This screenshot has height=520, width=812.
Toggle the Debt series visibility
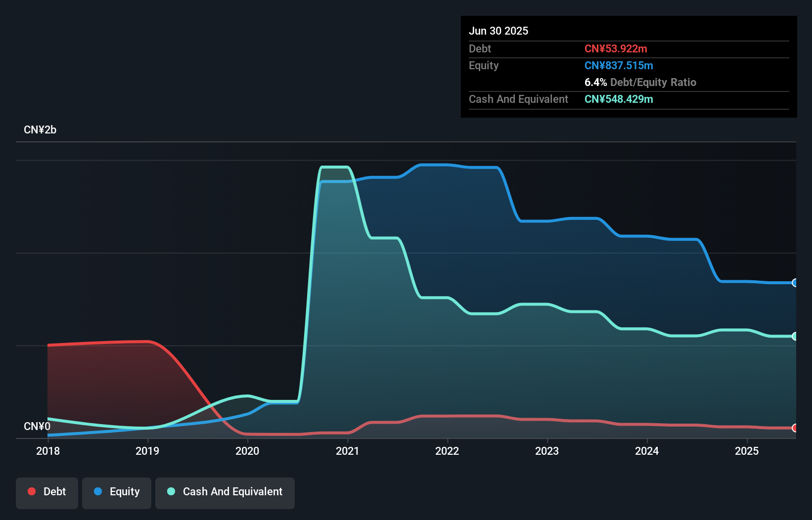47,492
